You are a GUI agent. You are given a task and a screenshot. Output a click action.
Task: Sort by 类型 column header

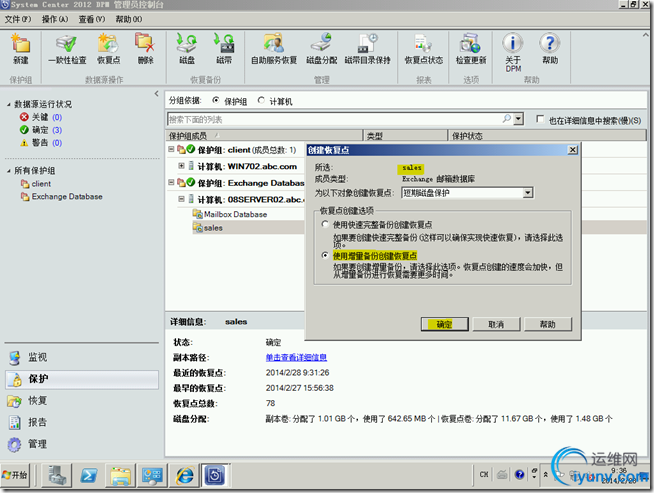pos(405,136)
